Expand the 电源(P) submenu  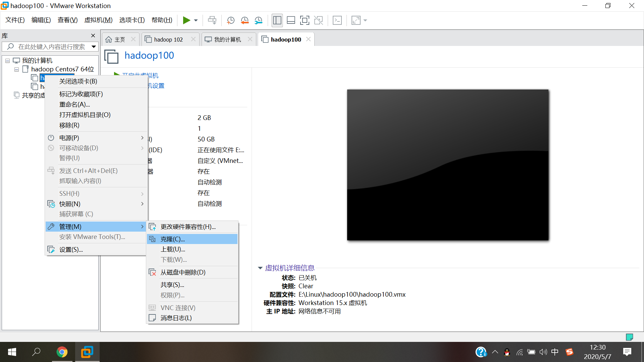(97, 138)
